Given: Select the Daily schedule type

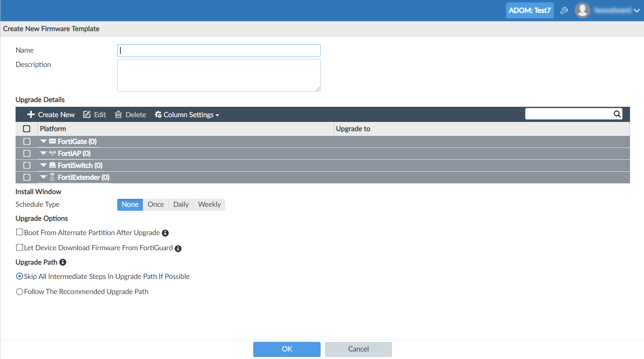Looking at the screenshot, I should tap(181, 204).
